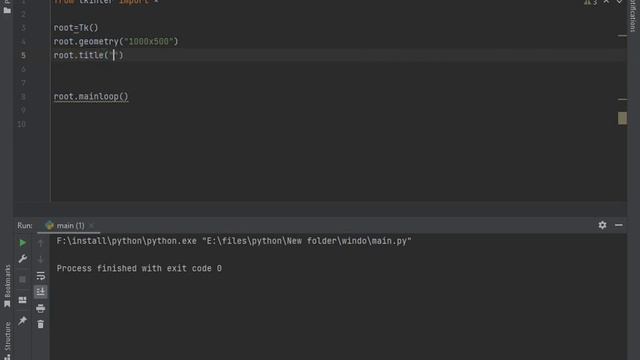This screenshot has width=640, height=360.
Task: Go to next highlighted problem arrow
Action: point(620,2)
